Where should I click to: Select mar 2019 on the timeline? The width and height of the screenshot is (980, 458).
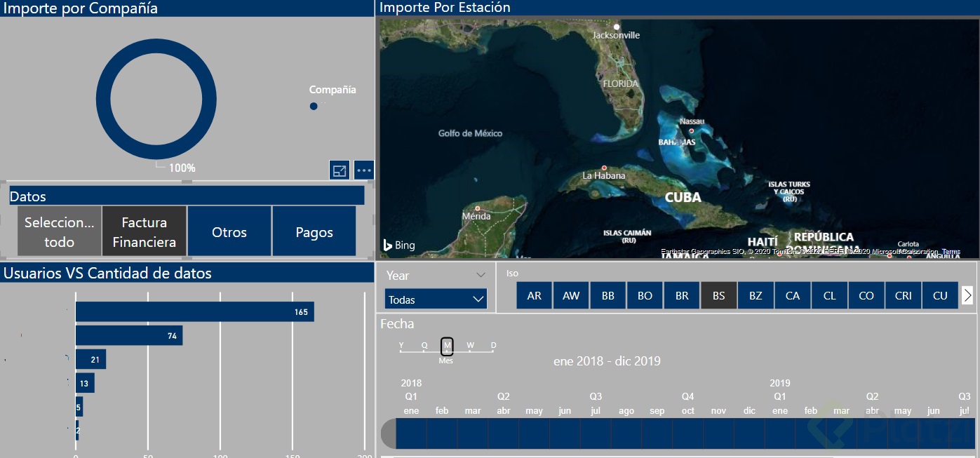pyautogui.click(x=841, y=433)
